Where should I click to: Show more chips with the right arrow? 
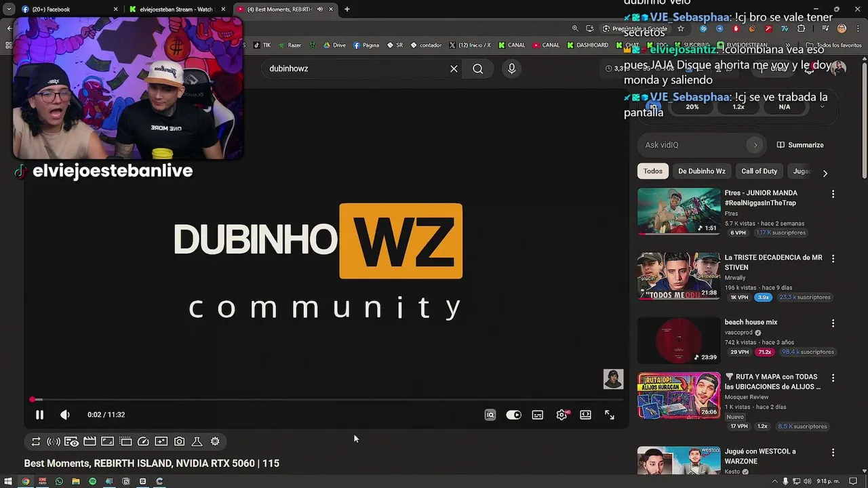tap(825, 173)
